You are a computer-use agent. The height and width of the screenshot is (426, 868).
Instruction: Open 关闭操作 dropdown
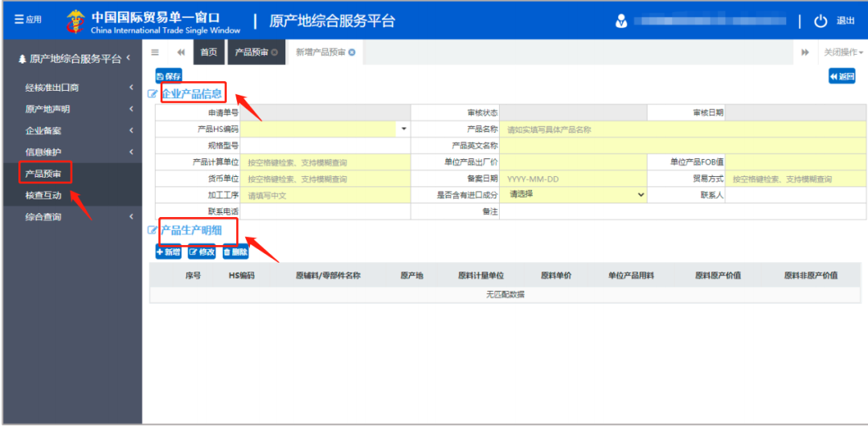[843, 52]
